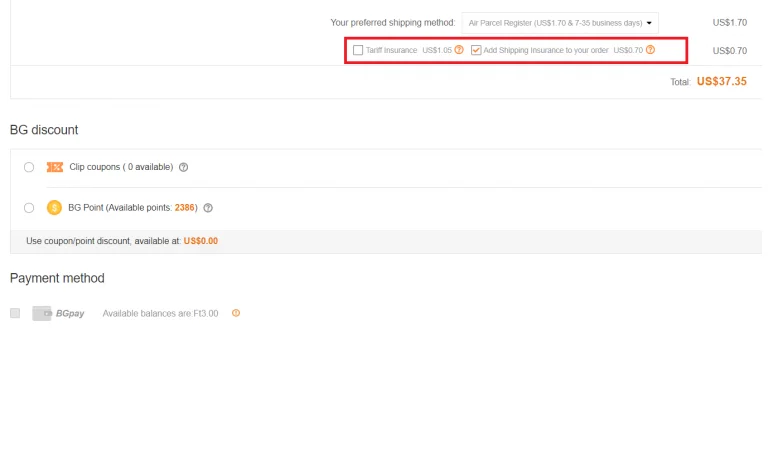Image resolution: width=768 pixels, height=472 pixels.
Task: Open help icon next to Tariff Insurance
Action: pyautogui.click(x=459, y=50)
